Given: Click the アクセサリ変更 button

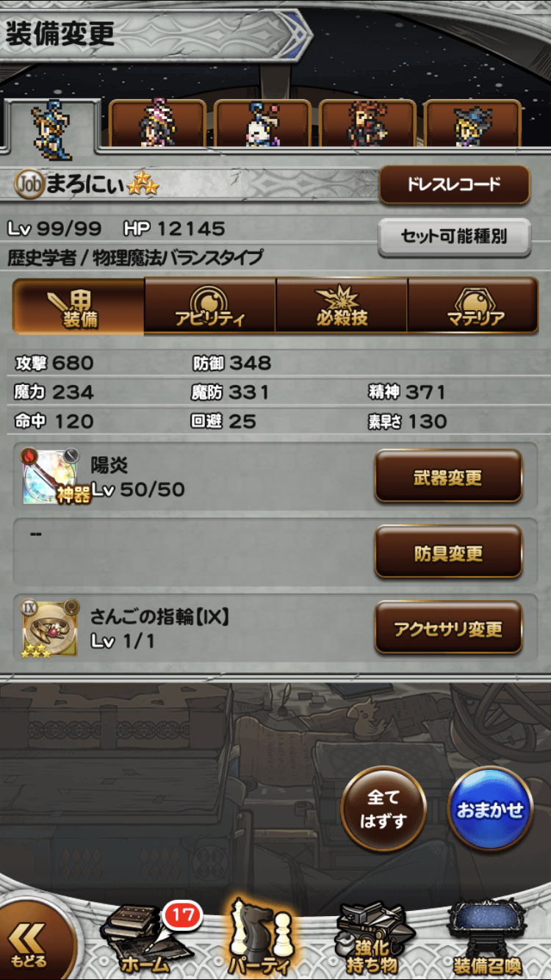Looking at the screenshot, I should 448,627.
